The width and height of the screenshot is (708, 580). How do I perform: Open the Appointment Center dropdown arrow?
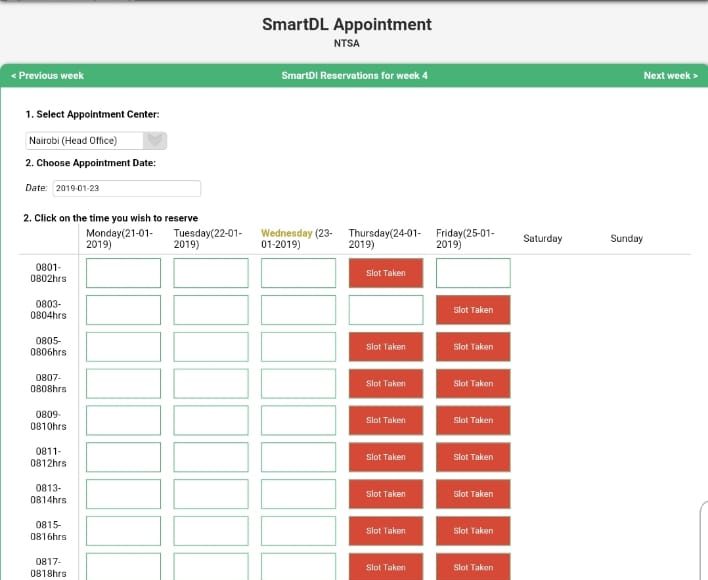[x=155, y=140]
